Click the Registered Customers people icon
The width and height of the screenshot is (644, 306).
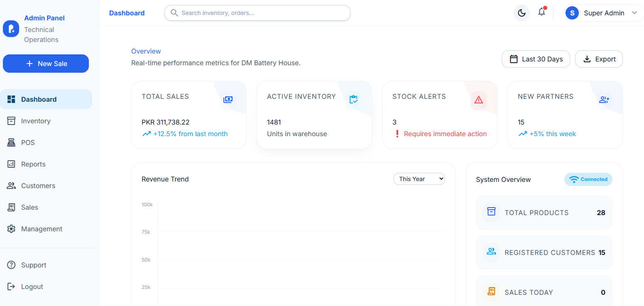click(x=491, y=251)
